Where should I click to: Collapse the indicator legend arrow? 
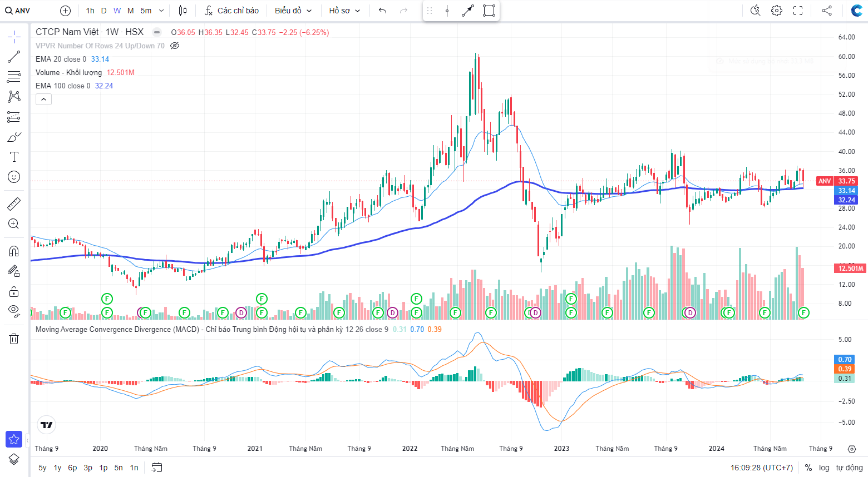(43, 100)
